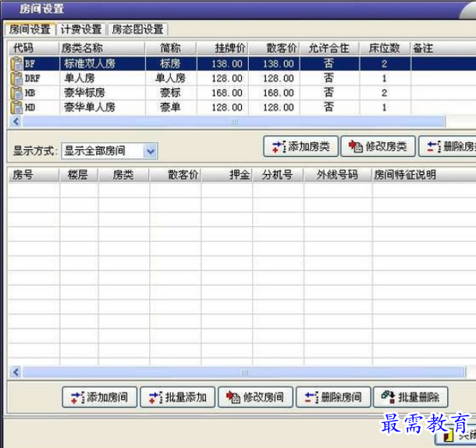The image size is (476, 448).
Task: Click the 修改房类 button
Action: coord(378,147)
